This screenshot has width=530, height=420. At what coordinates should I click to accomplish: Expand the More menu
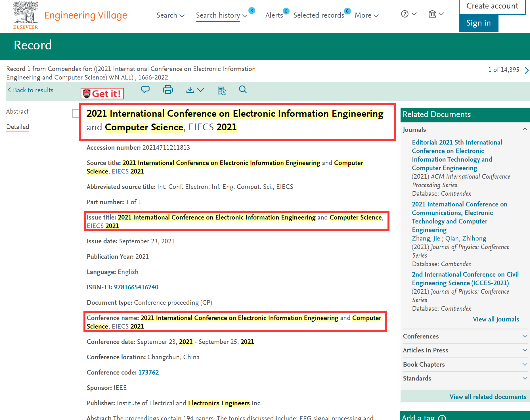pyautogui.click(x=366, y=15)
